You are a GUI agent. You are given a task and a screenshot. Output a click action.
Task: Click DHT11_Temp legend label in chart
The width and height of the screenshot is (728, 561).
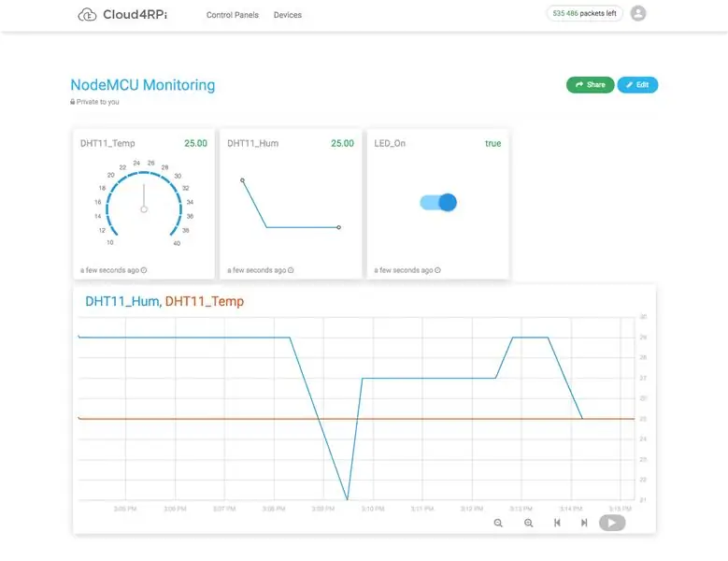tap(205, 301)
